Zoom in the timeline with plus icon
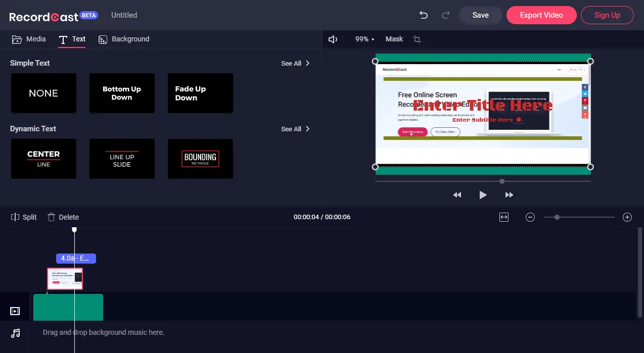The image size is (644, 353). point(627,217)
